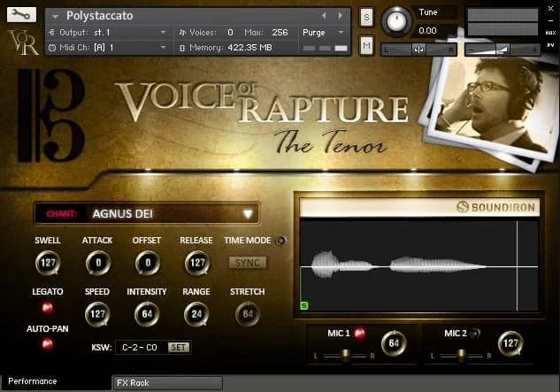
Task: Click the MIC 1 volume knob
Action: click(393, 343)
